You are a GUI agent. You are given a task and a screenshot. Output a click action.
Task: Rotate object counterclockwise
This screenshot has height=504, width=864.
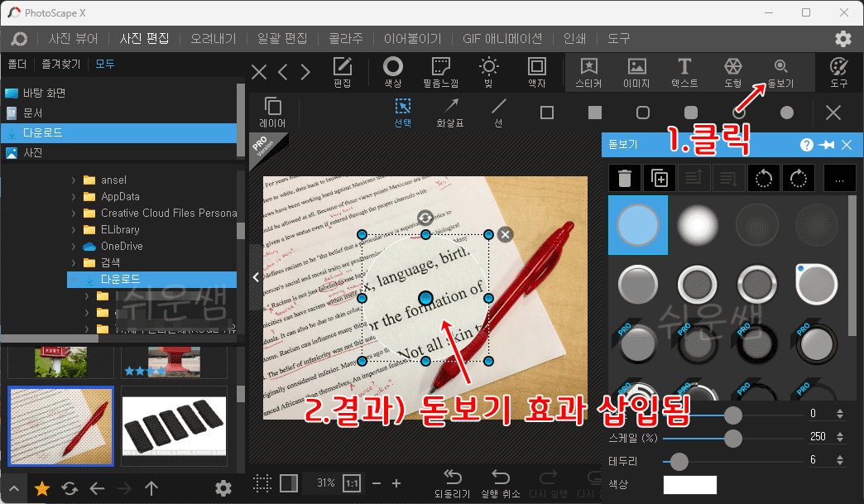click(x=764, y=178)
